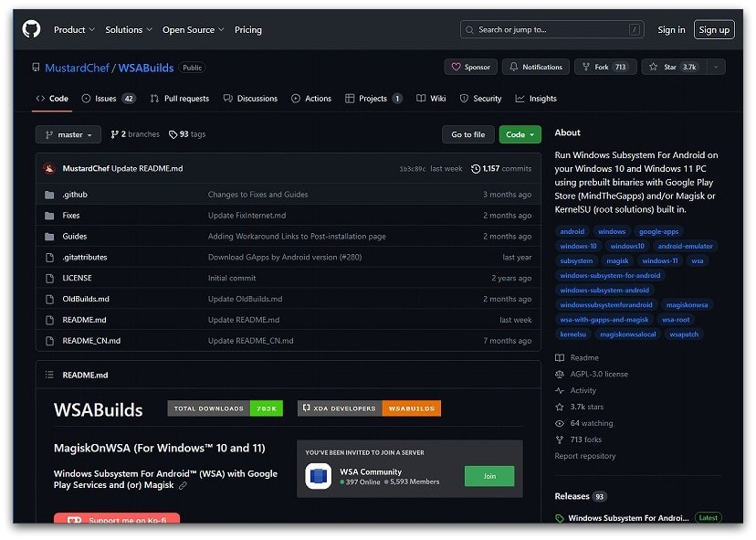Image resolution: width=756 pixels, height=540 pixels.
Task: Switch to the Issues tab
Action: point(109,99)
